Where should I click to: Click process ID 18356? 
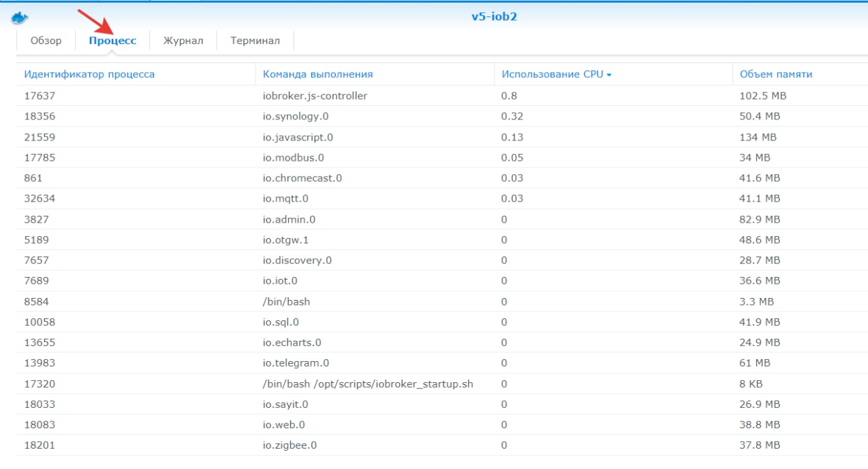point(39,116)
